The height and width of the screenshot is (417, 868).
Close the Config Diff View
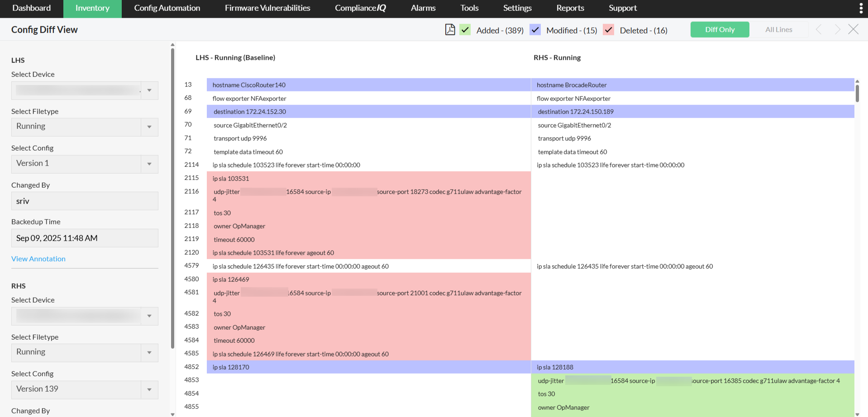click(x=853, y=30)
